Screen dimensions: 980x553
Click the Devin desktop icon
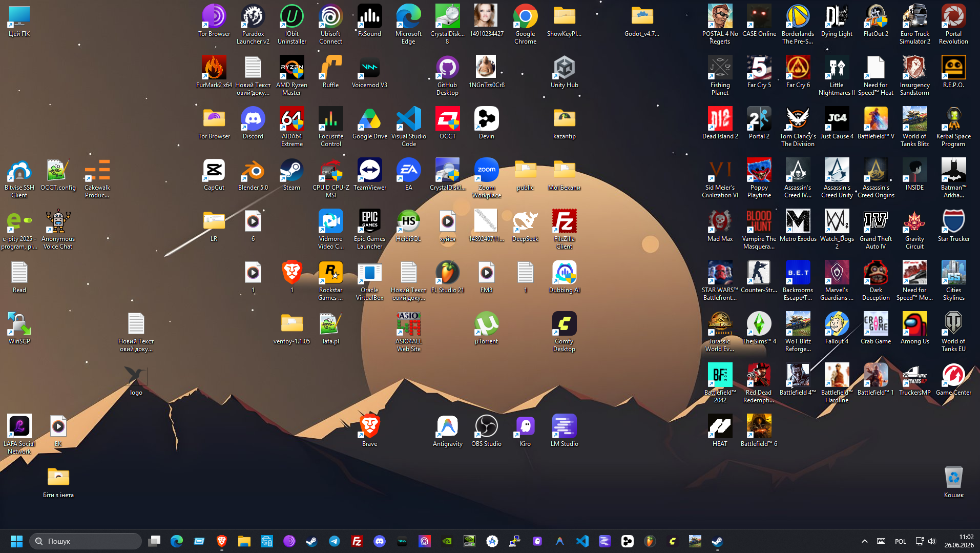487,123
